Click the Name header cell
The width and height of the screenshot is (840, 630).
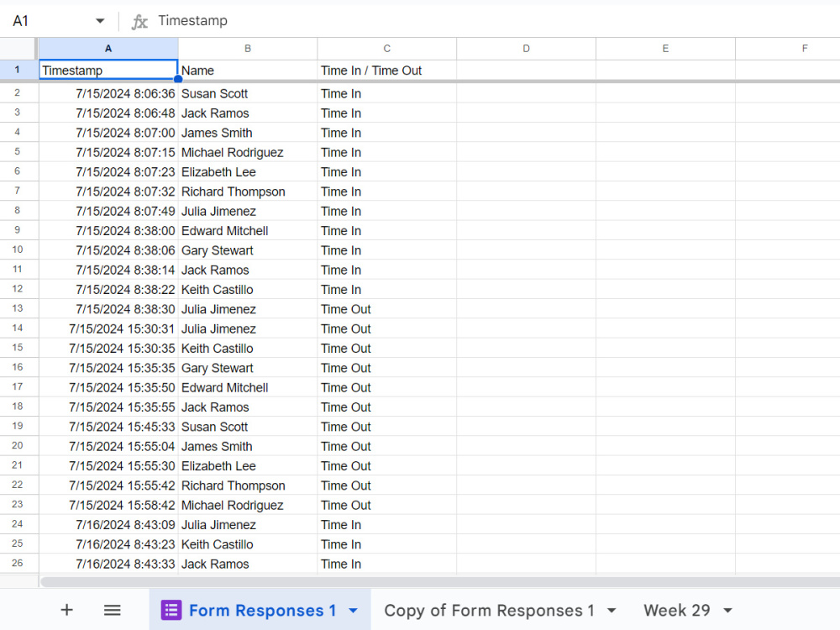pos(248,71)
